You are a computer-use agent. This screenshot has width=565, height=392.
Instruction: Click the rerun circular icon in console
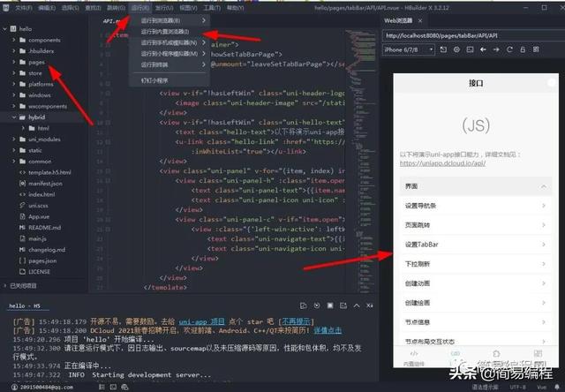pos(317,305)
